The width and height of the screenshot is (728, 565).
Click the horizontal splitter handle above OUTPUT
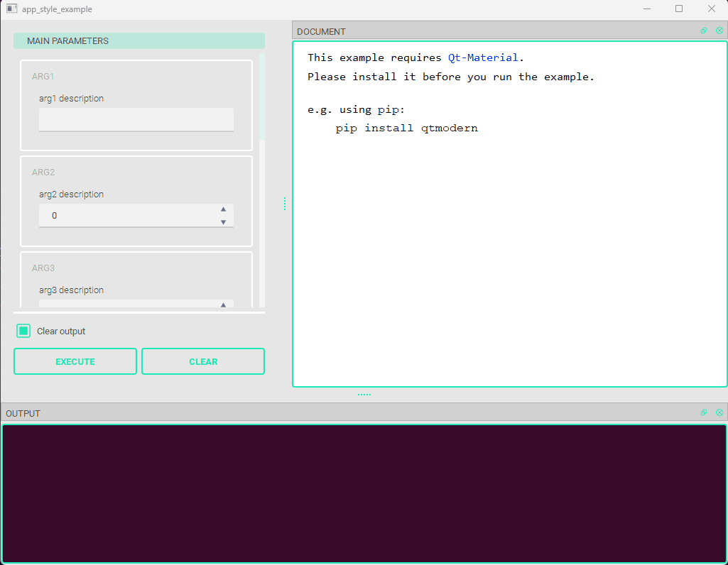(364, 395)
